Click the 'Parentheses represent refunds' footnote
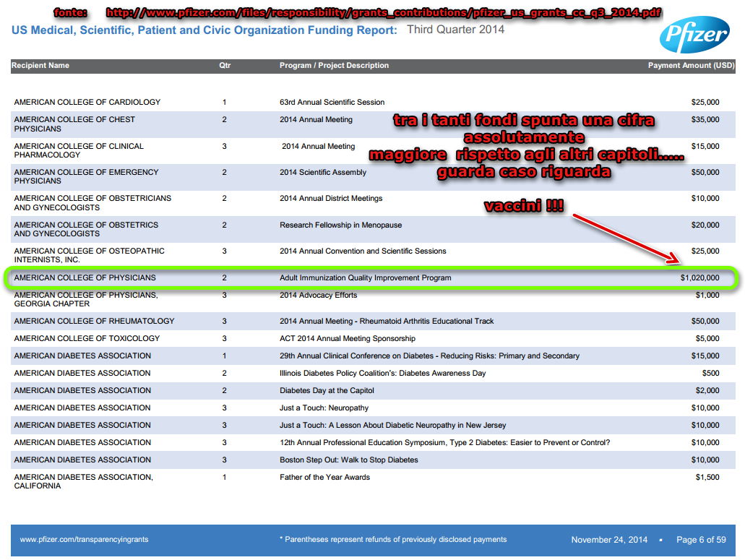 [393, 539]
